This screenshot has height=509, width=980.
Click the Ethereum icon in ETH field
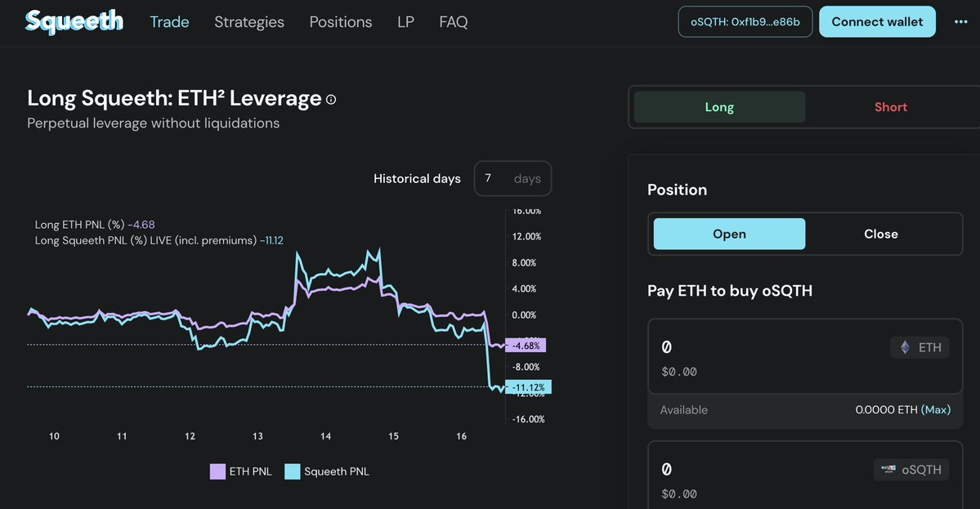click(905, 347)
